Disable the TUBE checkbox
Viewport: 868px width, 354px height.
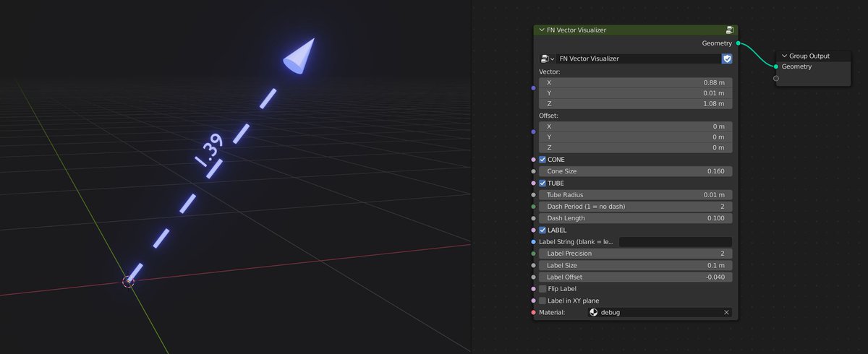coord(542,184)
